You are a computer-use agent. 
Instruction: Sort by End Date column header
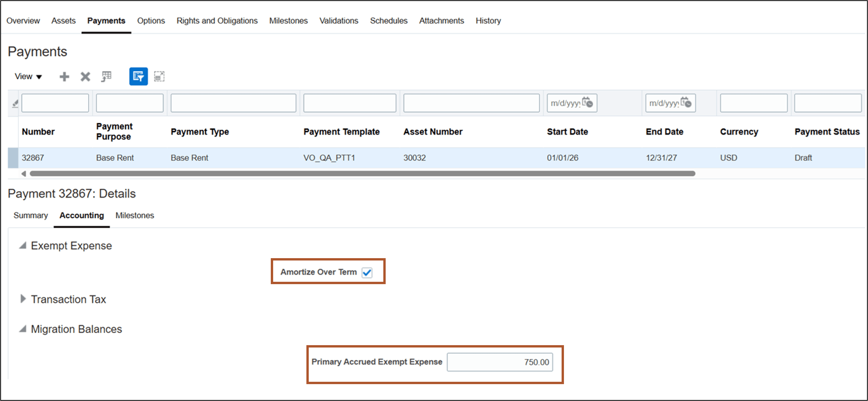click(665, 132)
